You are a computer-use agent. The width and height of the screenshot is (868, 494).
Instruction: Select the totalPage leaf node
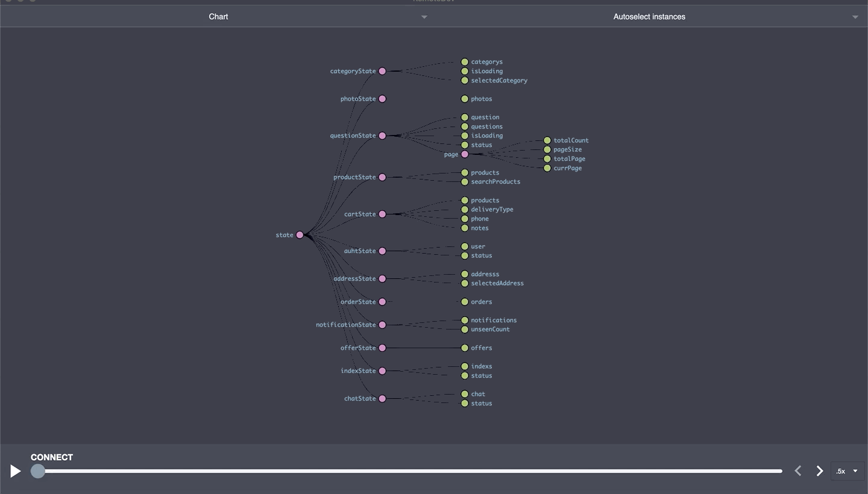click(x=547, y=159)
